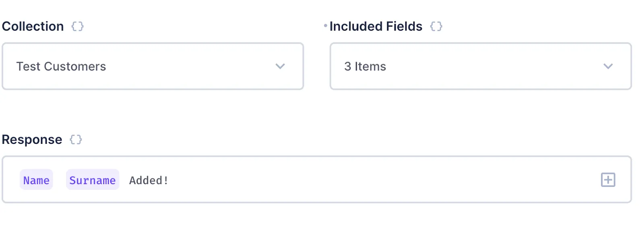This screenshot has width=644, height=228.
Task: Click the Included Fields label
Action: point(376,27)
